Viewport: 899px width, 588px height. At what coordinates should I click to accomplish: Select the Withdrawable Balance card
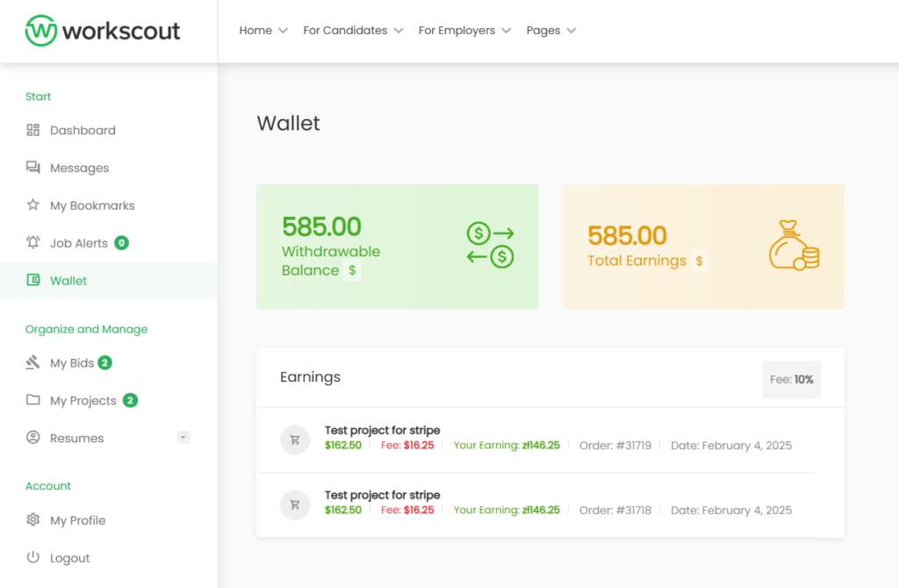point(397,247)
